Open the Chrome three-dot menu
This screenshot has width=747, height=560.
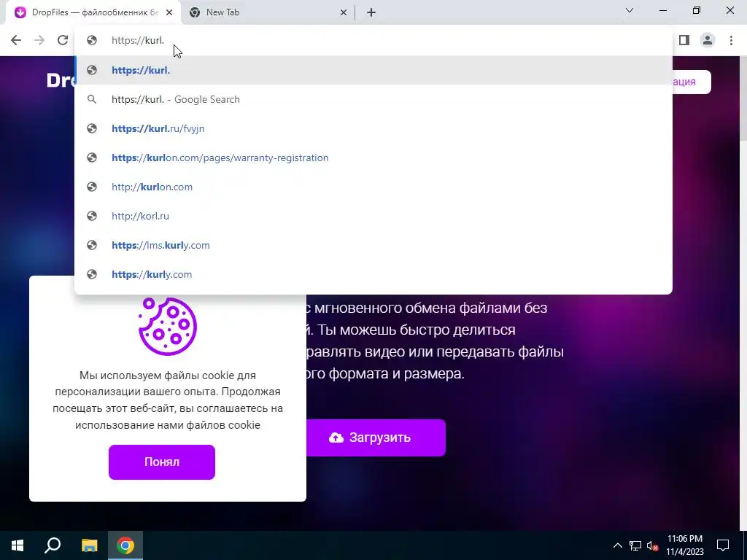[x=731, y=41]
